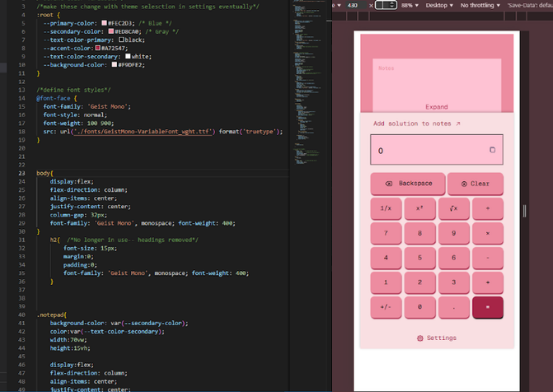Open the Desktop device type dropdown
This screenshot has width=553, height=392.
pos(439,5)
